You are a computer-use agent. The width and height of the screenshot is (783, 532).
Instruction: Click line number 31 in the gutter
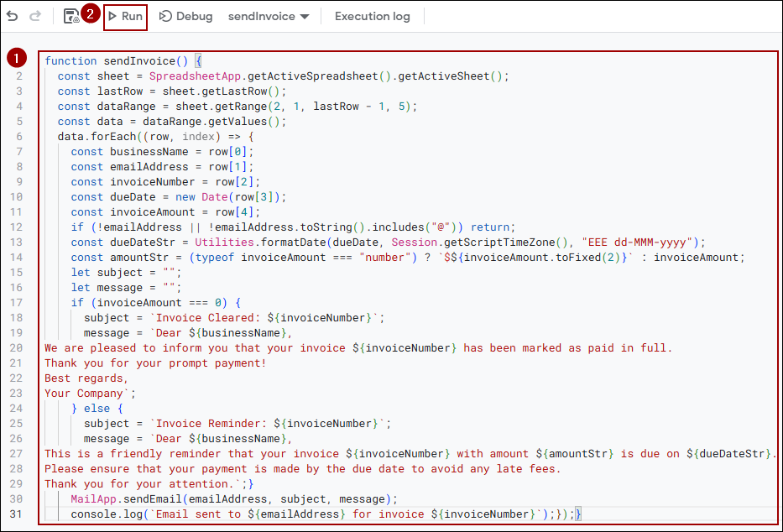point(16,514)
